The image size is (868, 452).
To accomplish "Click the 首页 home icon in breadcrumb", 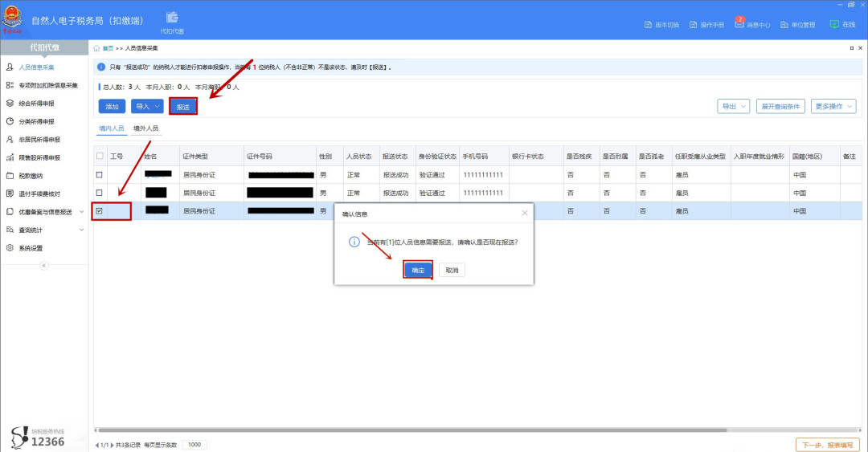I will click(97, 49).
